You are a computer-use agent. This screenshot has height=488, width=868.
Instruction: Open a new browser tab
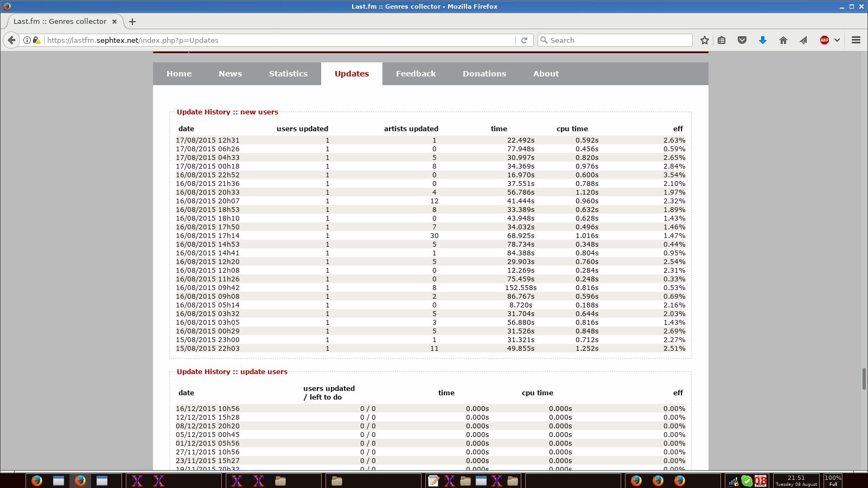(x=132, y=22)
